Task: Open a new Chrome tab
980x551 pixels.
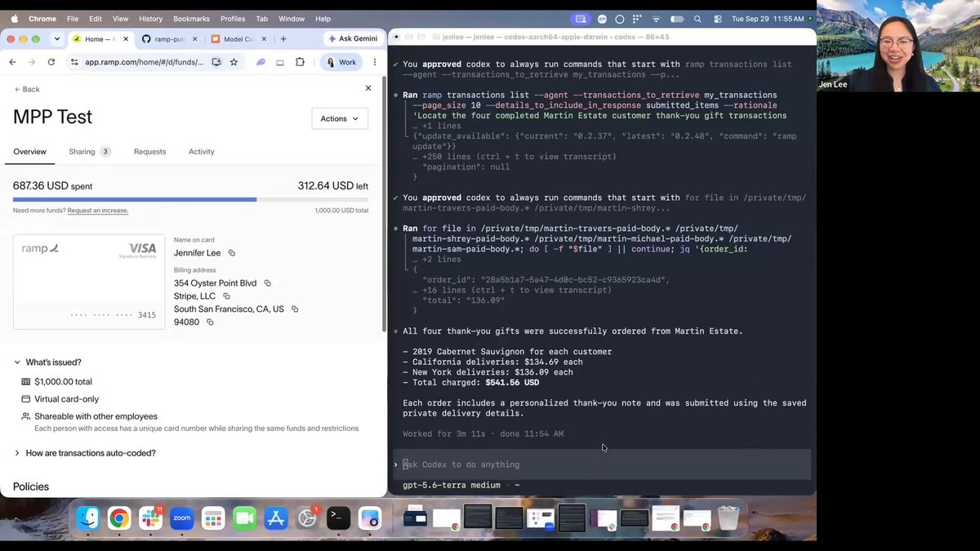Action: pos(283,38)
